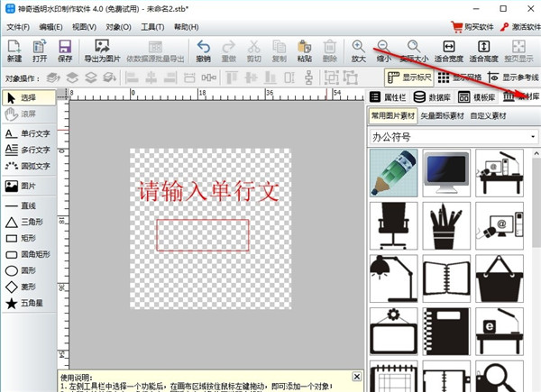The image size is (541, 392).
Task: Toggle grid display 显示网格
Action: [460, 77]
